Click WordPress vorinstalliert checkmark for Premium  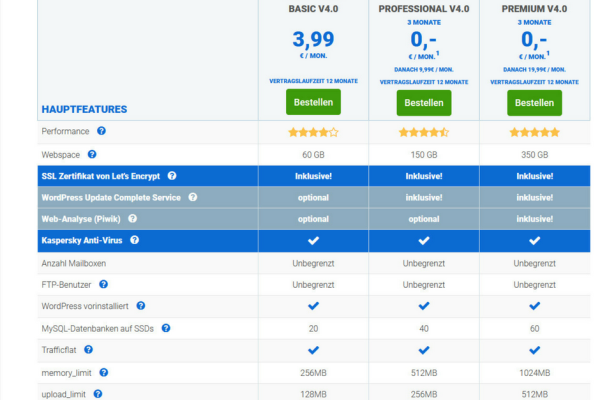535,306
